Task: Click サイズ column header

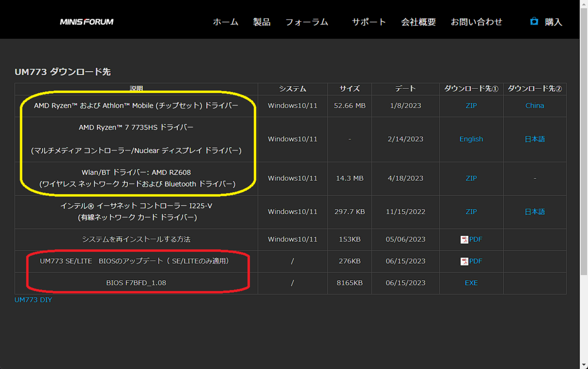Action: point(350,89)
